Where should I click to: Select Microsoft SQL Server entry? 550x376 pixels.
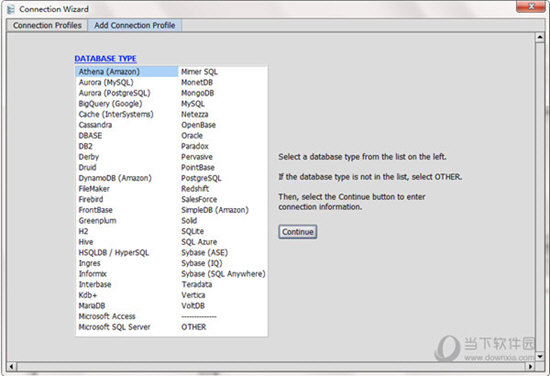[x=114, y=327]
